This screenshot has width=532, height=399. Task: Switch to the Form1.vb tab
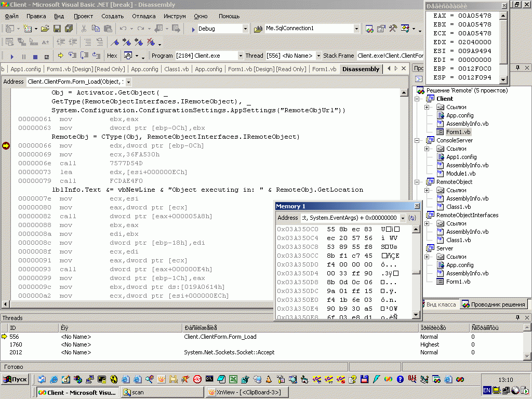point(324,69)
